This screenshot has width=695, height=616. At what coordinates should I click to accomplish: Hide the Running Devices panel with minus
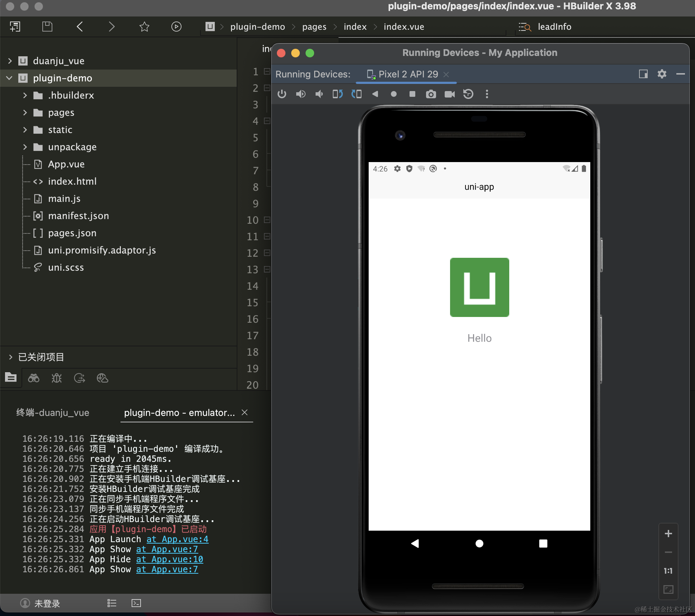point(681,74)
